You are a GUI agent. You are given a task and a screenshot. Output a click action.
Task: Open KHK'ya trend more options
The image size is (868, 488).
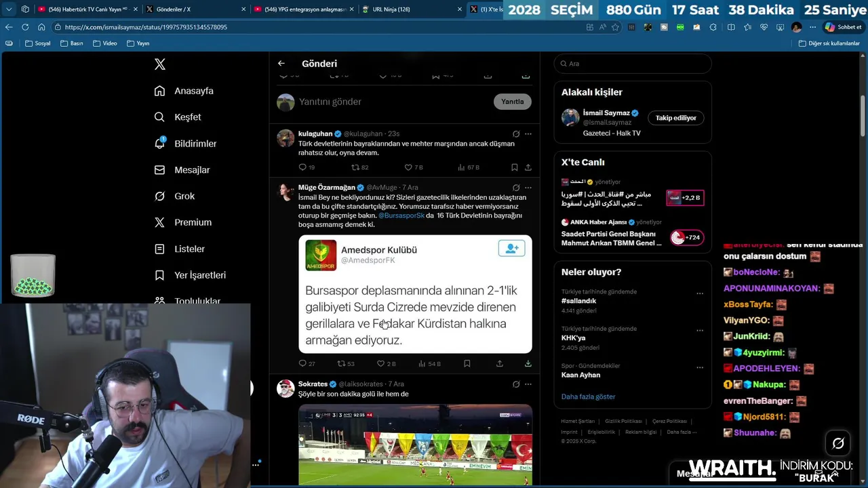(700, 331)
